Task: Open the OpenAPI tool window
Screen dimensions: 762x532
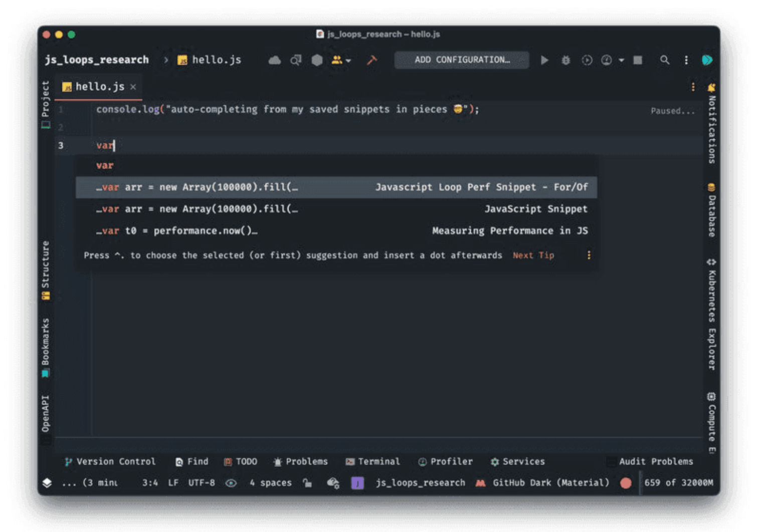Action: (46, 414)
